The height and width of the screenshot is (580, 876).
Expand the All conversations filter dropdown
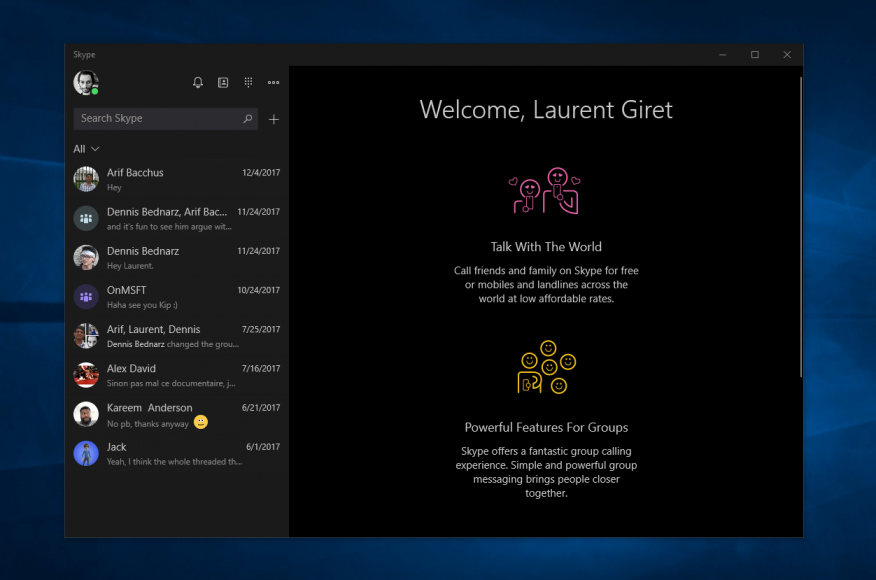(86, 149)
